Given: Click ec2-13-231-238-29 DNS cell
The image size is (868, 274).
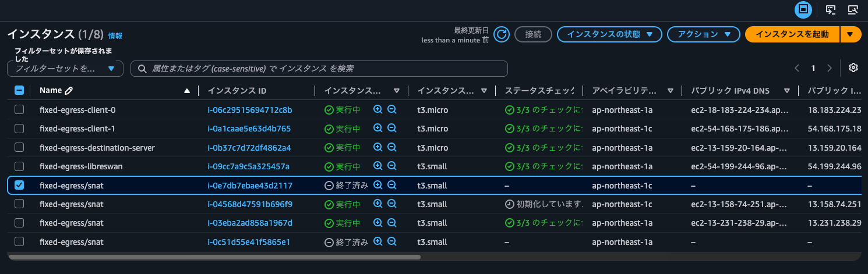Looking at the screenshot, I should click(x=739, y=222).
